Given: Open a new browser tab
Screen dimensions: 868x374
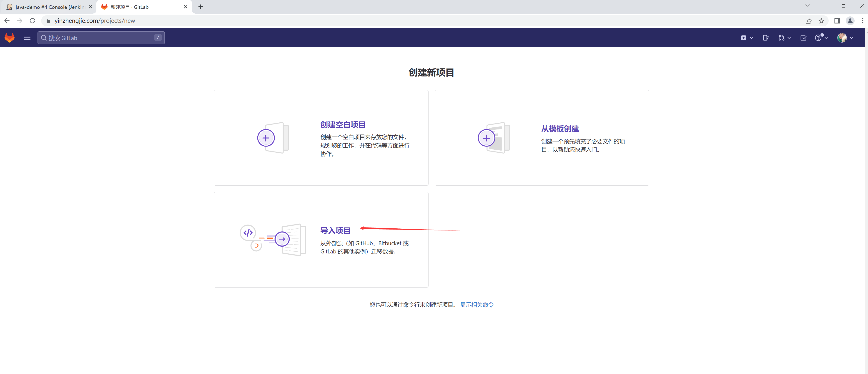Looking at the screenshot, I should coord(201,7).
